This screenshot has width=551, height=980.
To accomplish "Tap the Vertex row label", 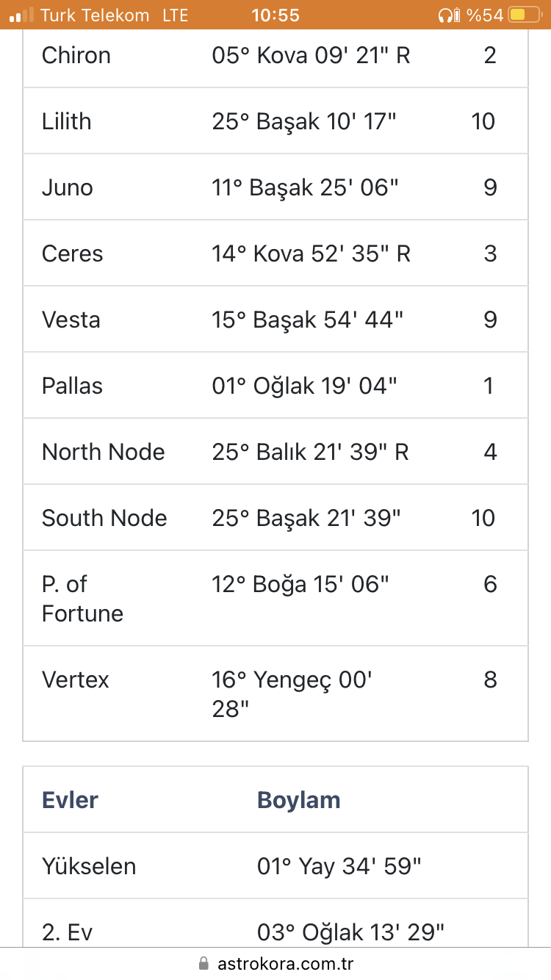I will click(x=76, y=680).
